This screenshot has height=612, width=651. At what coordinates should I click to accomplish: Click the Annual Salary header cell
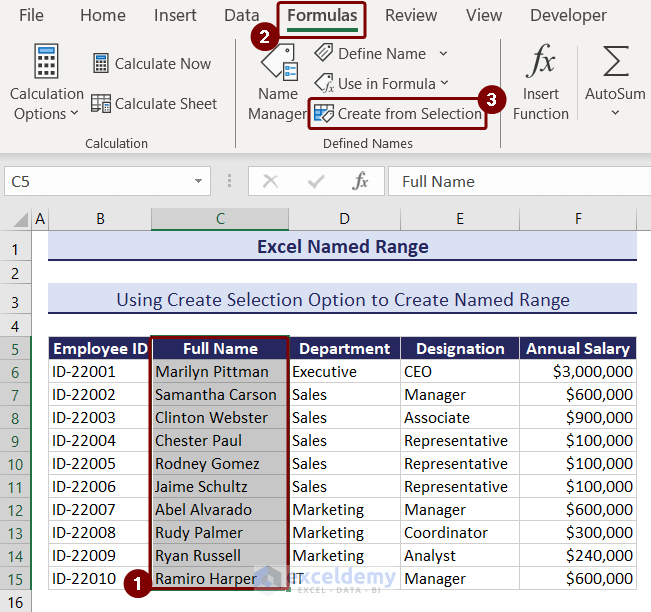click(x=578, y=348)
